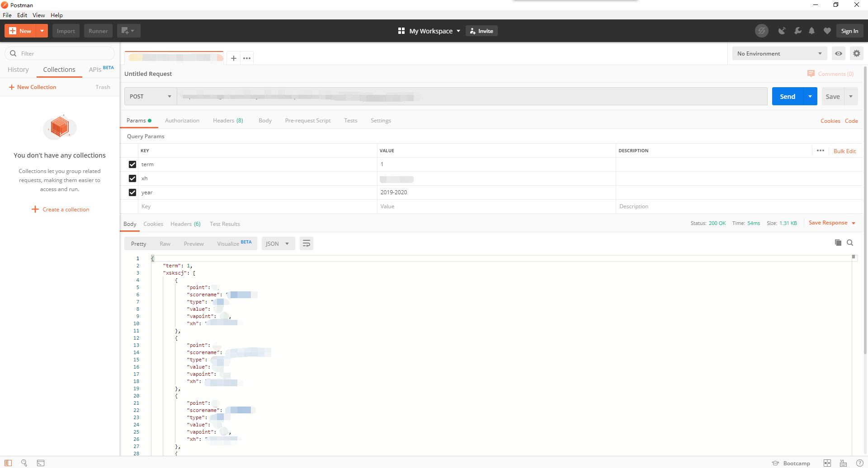The image size is (868, 468).
Task: Copy the response body with copy icon
Action: tap(838, 243)
